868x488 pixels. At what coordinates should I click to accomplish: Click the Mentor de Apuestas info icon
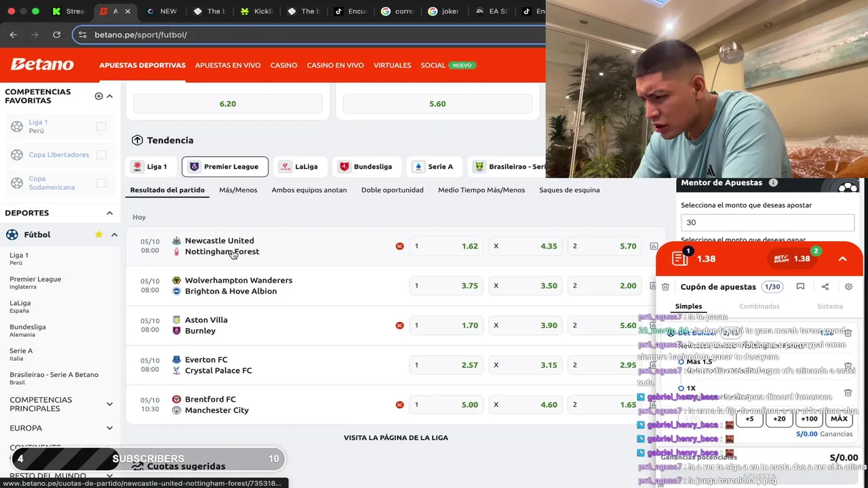pyautogui.click(x=773, y=183)
